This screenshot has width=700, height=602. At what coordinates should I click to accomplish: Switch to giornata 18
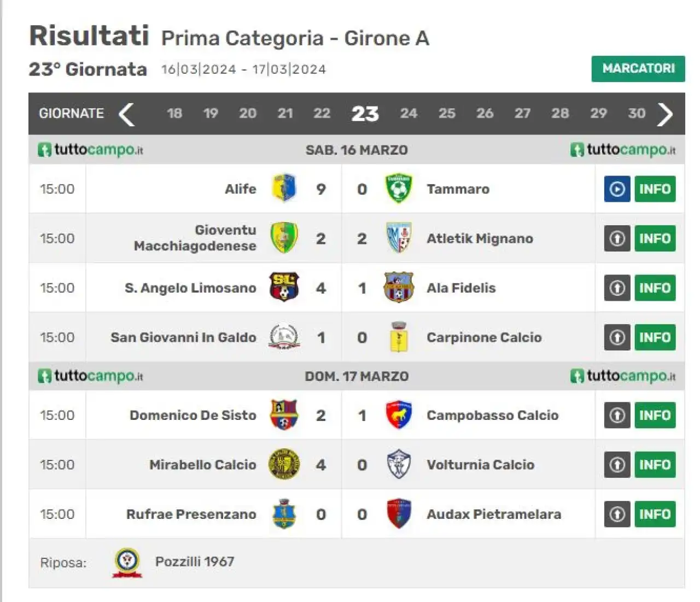[x=174, y=114]
